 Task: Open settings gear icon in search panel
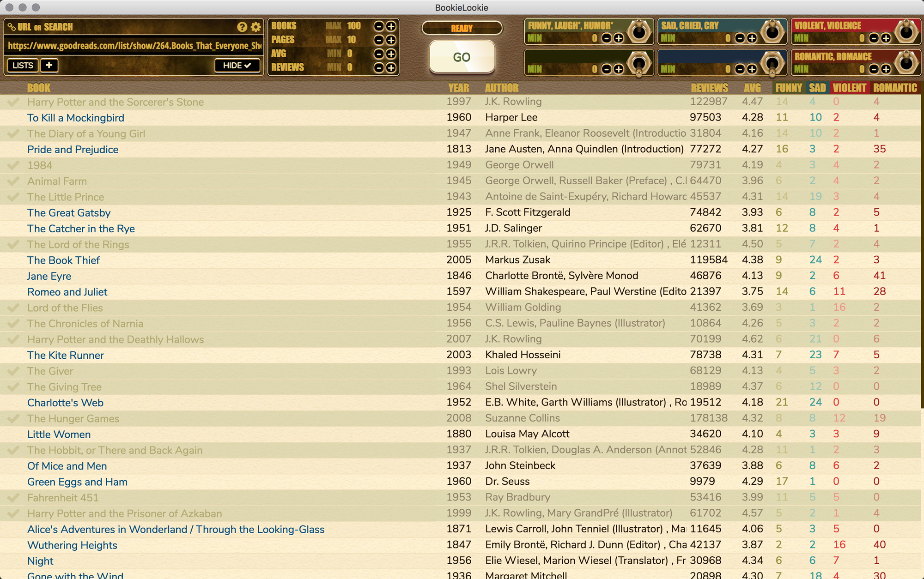255,27
